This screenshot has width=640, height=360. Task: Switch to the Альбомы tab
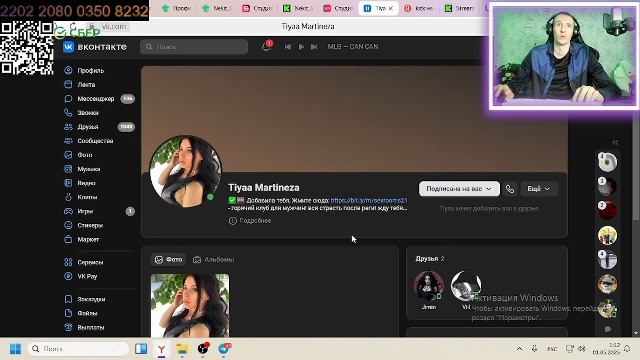click(213, 260)
